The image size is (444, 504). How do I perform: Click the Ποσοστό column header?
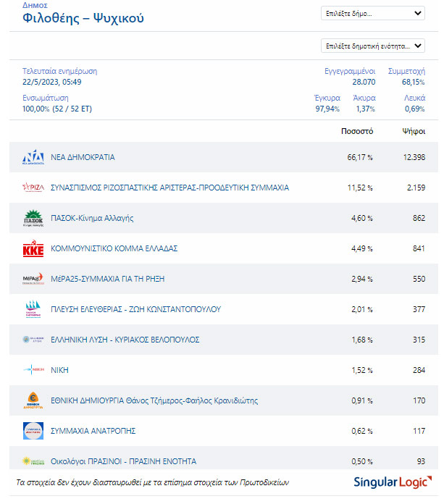[357, 131]
